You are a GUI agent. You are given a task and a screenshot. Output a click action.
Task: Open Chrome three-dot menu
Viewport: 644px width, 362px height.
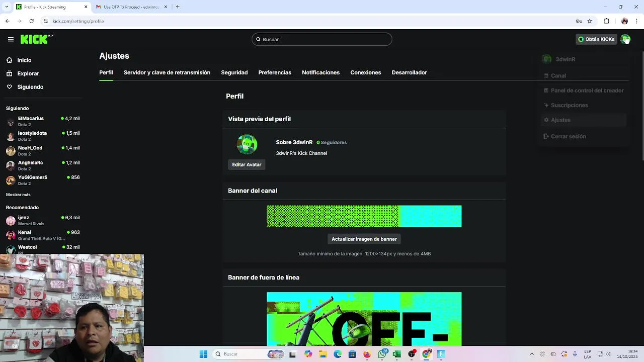[x=637, y=21]
